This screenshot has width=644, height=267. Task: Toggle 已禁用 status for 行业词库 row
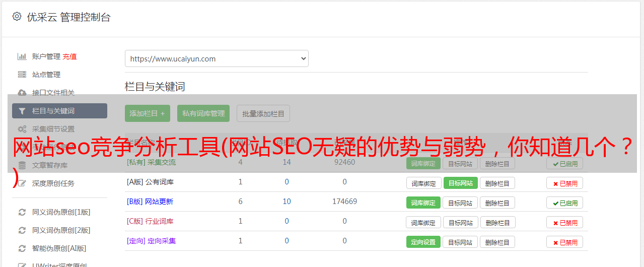(x=564, y=222)
